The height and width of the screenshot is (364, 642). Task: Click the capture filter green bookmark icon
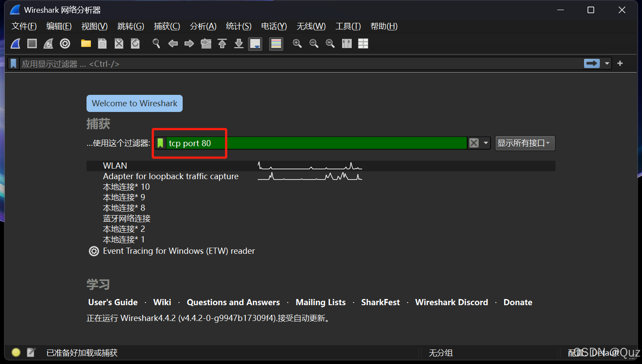point(160,143)
